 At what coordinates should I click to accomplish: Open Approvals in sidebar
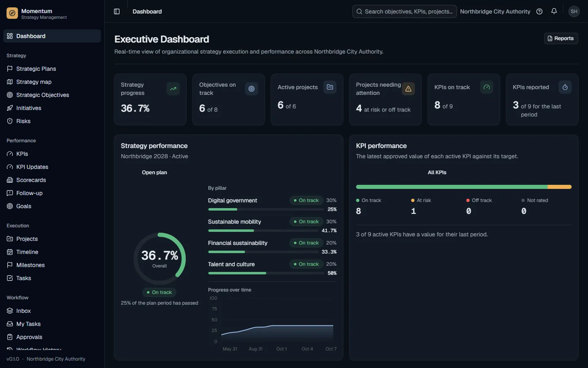(52, 337)
